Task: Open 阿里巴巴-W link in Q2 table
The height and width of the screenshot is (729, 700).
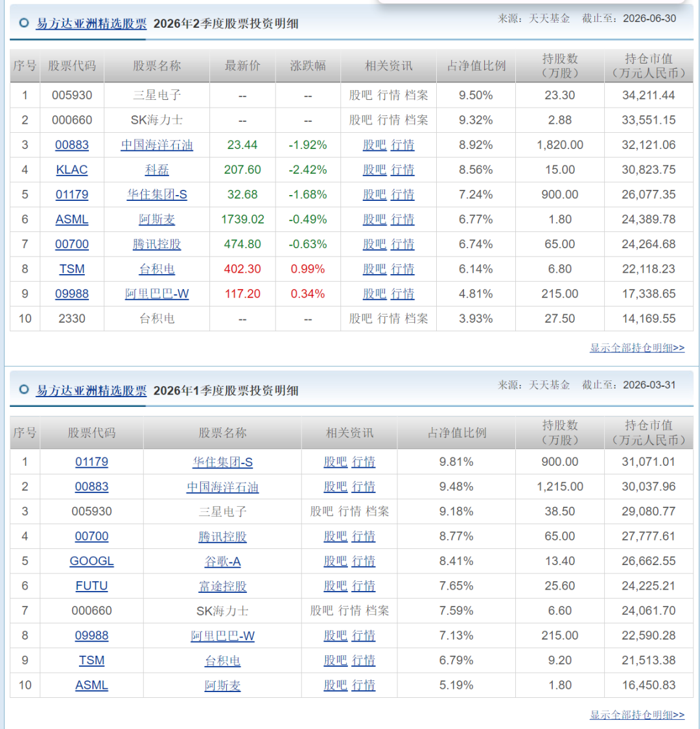Action: (157, 294)
